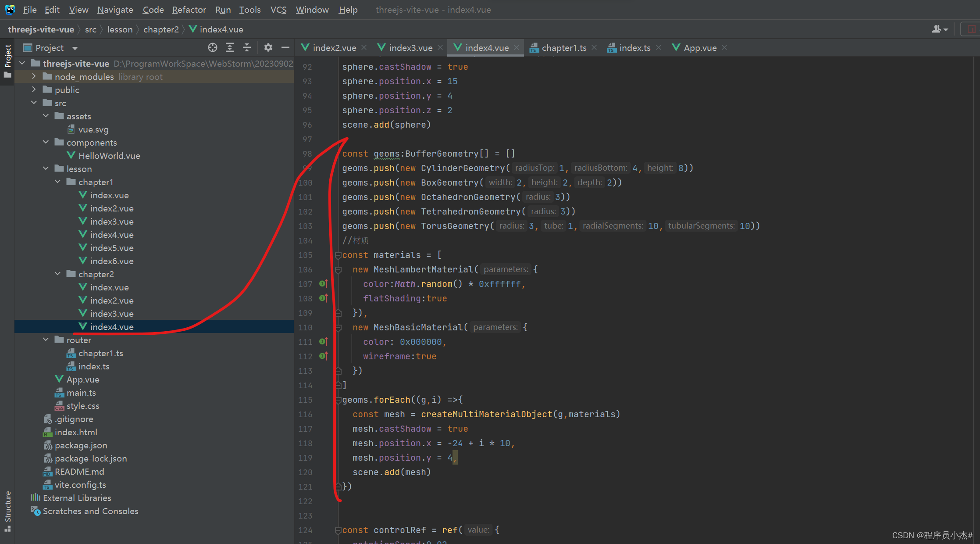Switch to the chapter1.ts editor tab
Screen dimensions: 980x544
(x=563, y=48)
